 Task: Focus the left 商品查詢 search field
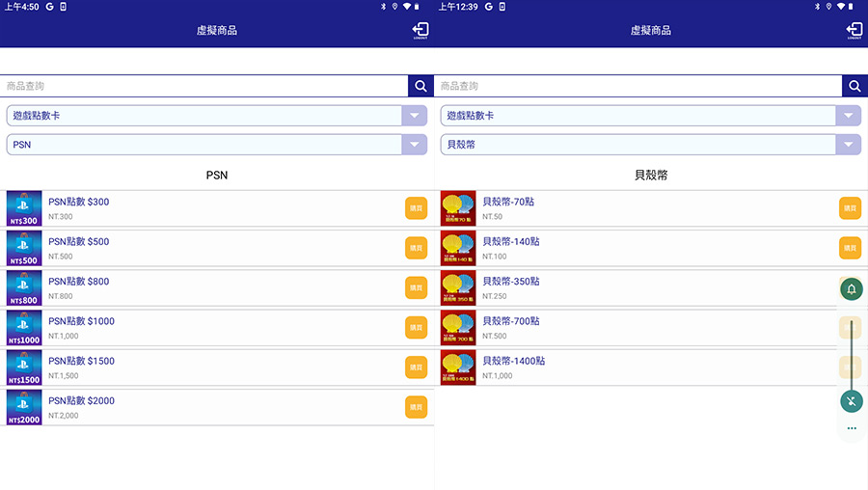204,86
